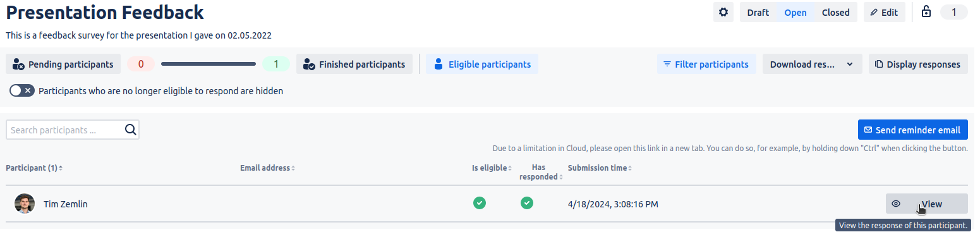This screenshot has width=980, height=232.
Task: Sort by Submission time column
Action: pyautogui.click(x=600, y=168)
